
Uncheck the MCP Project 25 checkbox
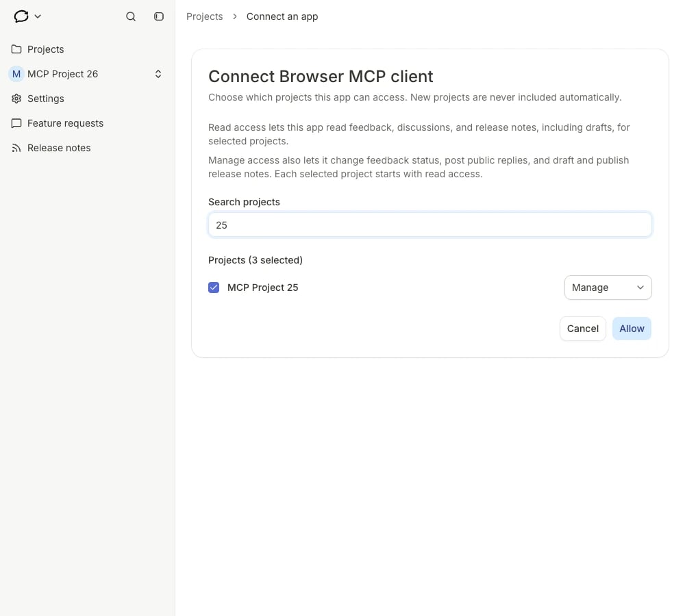(x=214, y=287)
